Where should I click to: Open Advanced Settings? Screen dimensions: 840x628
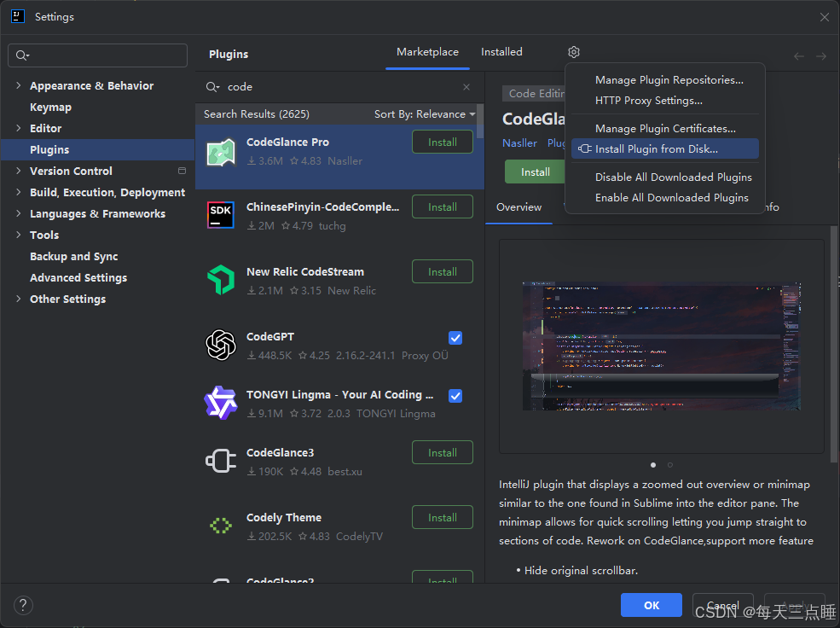click(x=78, y=277)
